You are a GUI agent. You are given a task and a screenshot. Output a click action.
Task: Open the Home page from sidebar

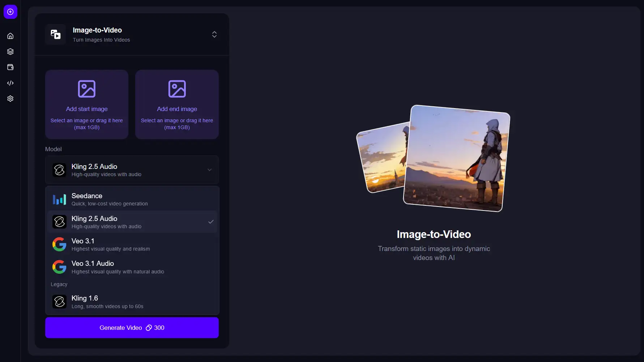tap(10, 36)
